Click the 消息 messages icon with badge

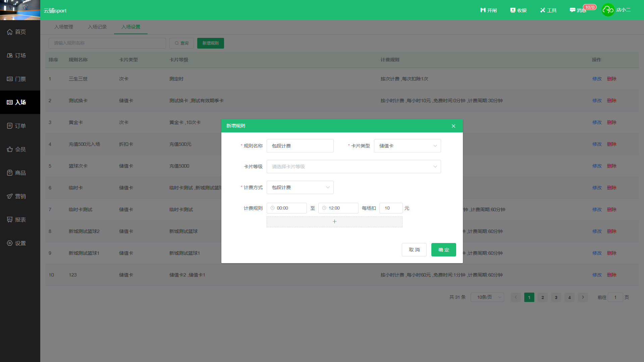pos(578,10)
